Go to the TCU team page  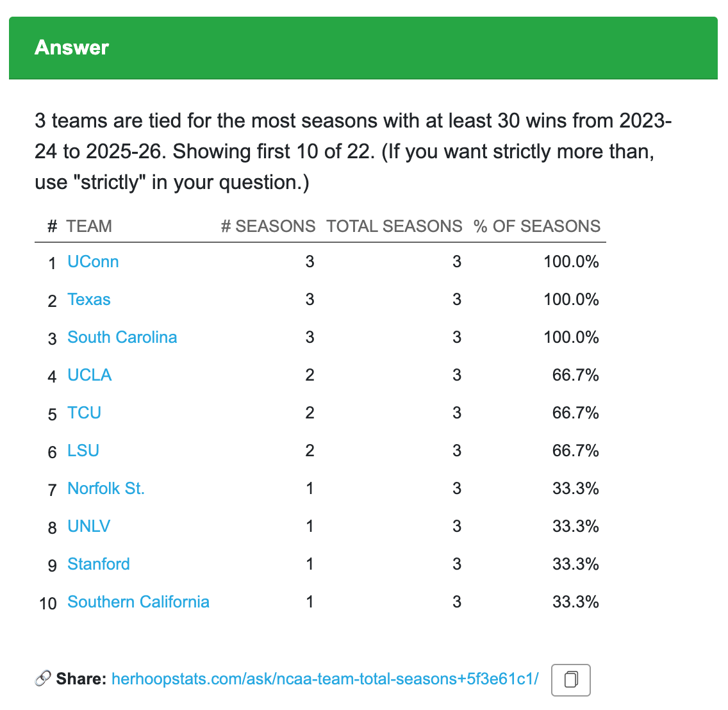(84, 413)
